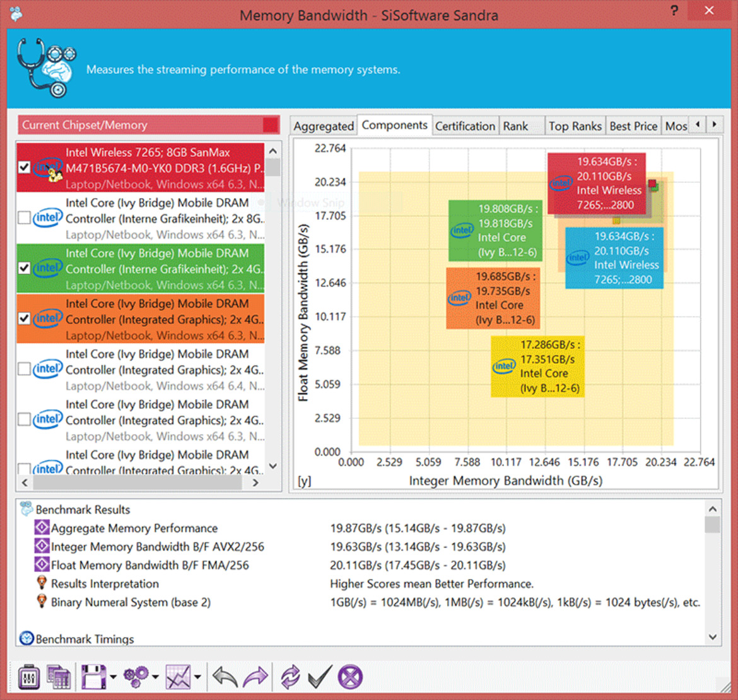Click the checkmark OK icon
This screenshot has width=738, height=700.
[x=320, y=677]
